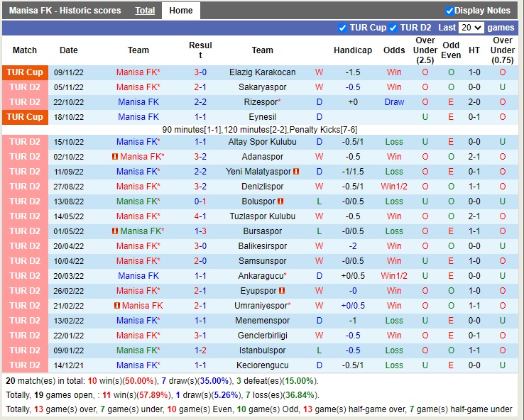Click the orange TUR Cup label on 09/11/22
524x420 pixels.
coord(26,72)
